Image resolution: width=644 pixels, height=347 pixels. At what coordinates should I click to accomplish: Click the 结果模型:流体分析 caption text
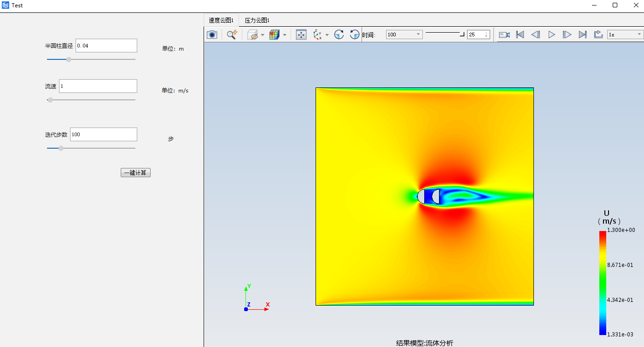(x=425, y=343)
